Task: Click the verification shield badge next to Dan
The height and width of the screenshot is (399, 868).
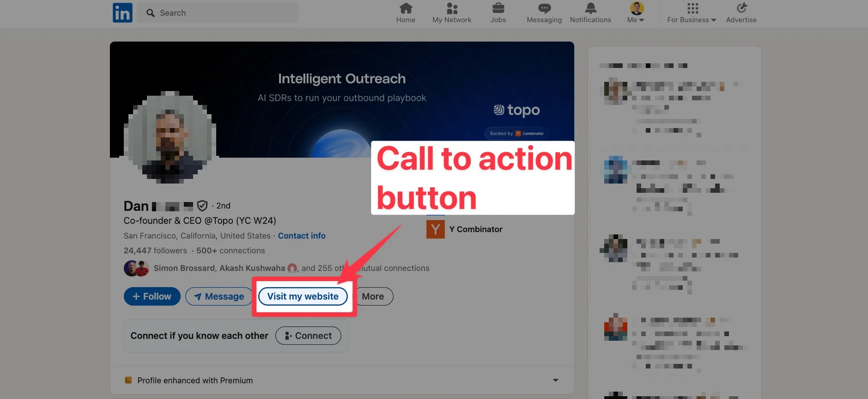Action: pyautogui.click(x=202, y=206)
